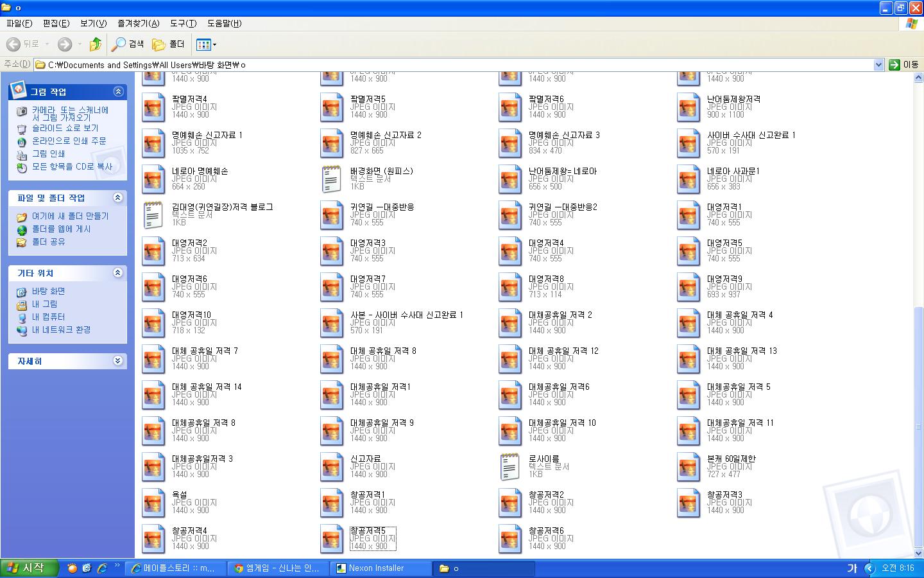This screenshot has width=924, height=578.
Task: Select 신고자료 image file icon
Action: (332, 467)
